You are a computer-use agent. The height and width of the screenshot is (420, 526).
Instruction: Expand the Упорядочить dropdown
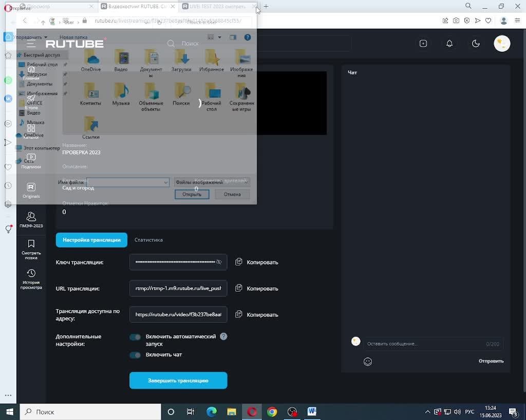(31, 37)
